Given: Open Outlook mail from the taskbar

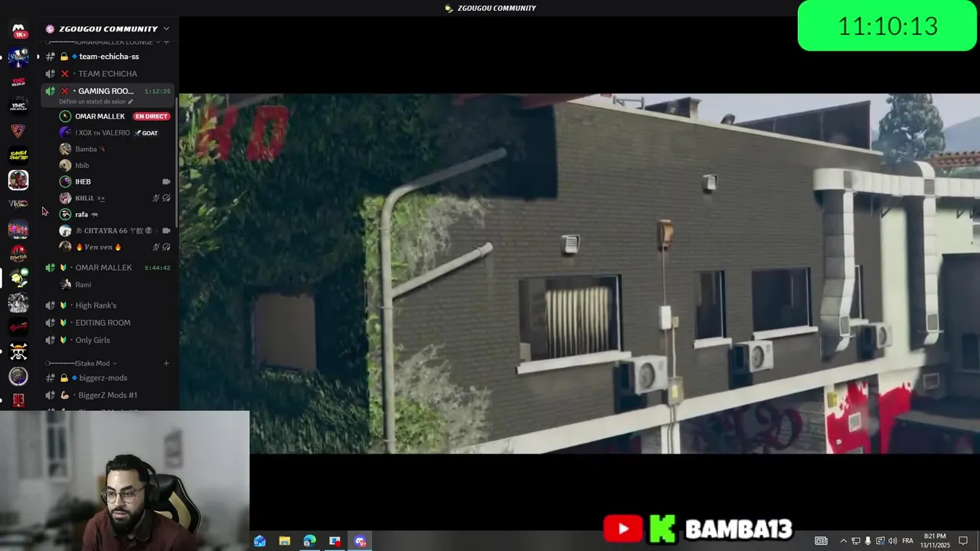Looking at the screenshot, I should pyautogui.click(x=260, y=541).
